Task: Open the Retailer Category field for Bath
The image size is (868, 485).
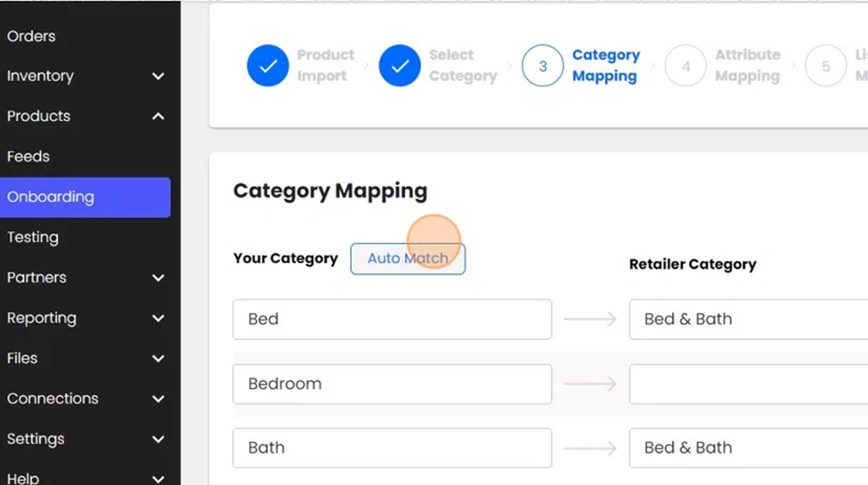Action: point(748,449)
